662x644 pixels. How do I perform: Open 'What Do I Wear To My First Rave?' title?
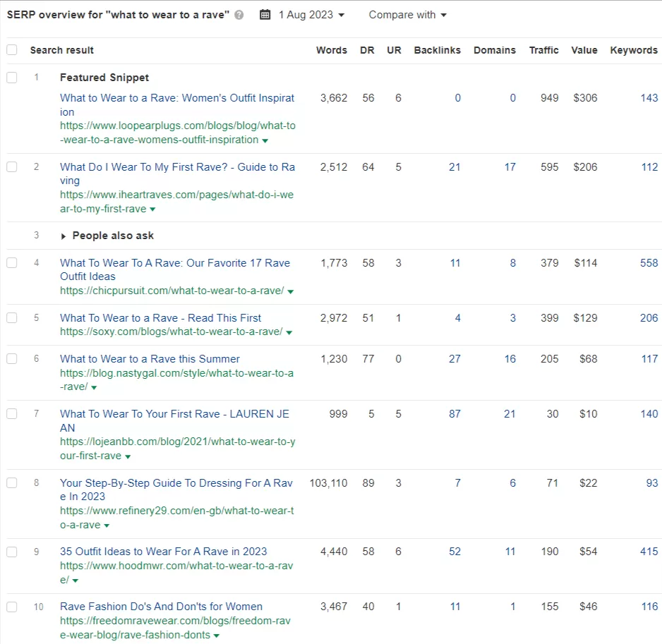pos(177,174)
